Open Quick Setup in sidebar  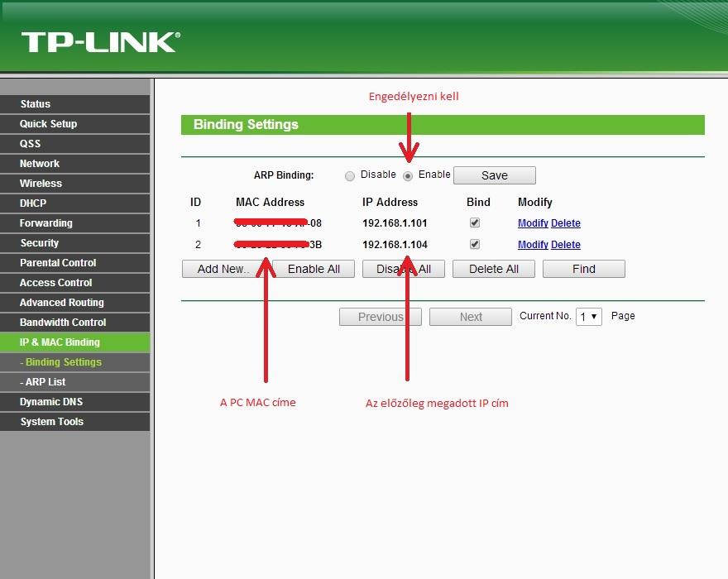coord(74,124)
